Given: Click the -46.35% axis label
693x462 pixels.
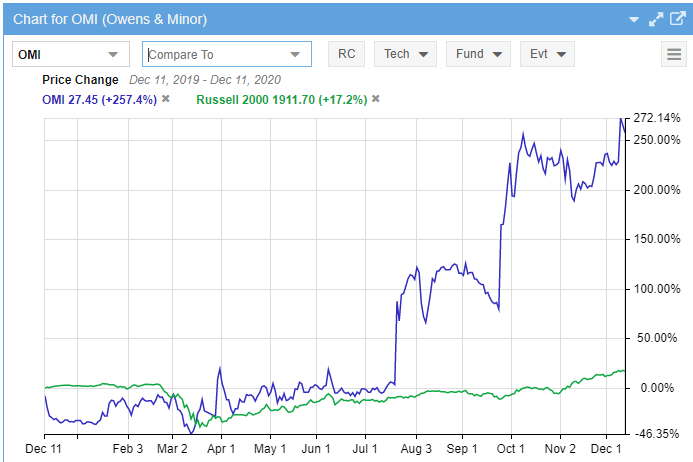Looking at the screenshot, I should [657, 434].
